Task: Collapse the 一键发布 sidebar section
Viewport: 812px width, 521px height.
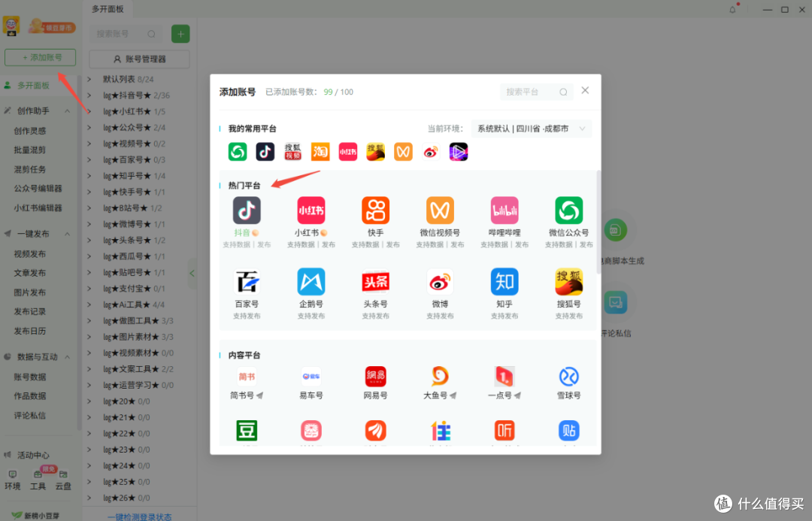Action: tap(68, 234)
